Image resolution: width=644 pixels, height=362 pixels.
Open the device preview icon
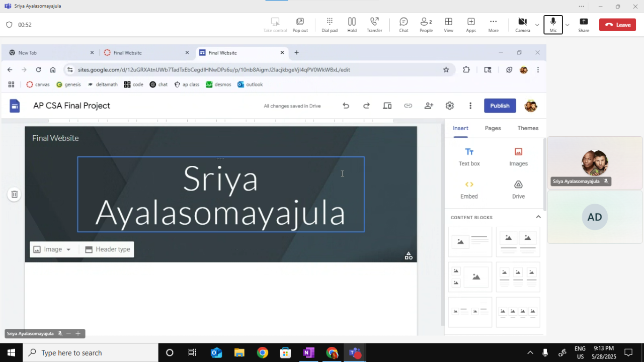tap(387, 106)
